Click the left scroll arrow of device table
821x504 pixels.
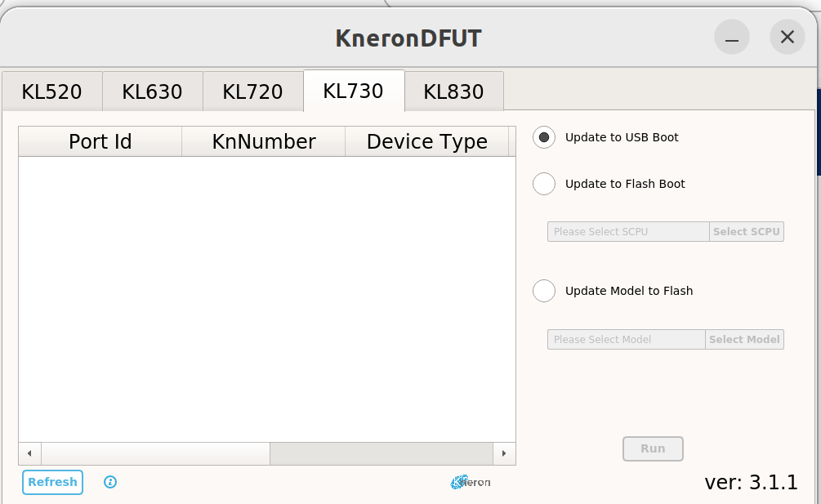click(x=30, y=453)
